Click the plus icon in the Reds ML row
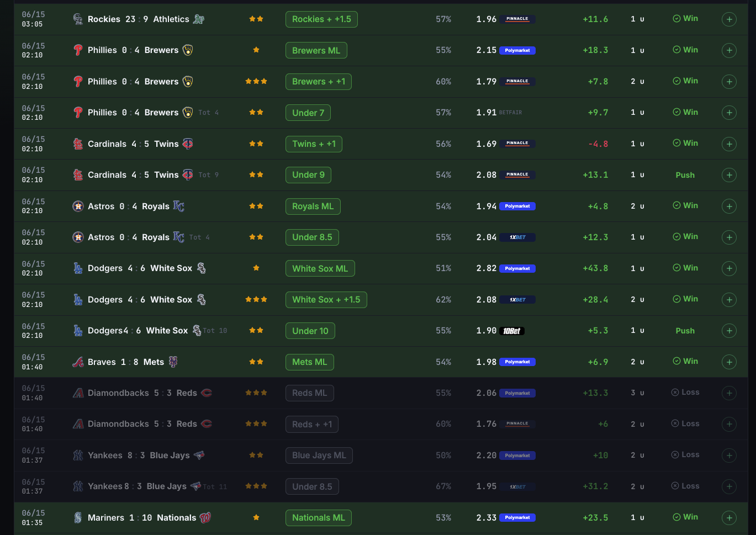Viewport: 756px width, 535px height. 729,393
